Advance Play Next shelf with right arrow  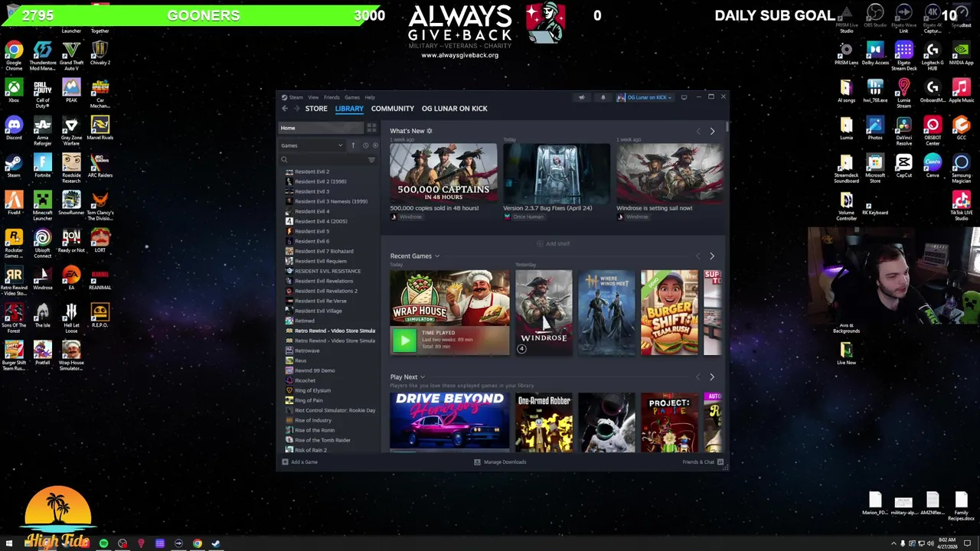[712, 377]
